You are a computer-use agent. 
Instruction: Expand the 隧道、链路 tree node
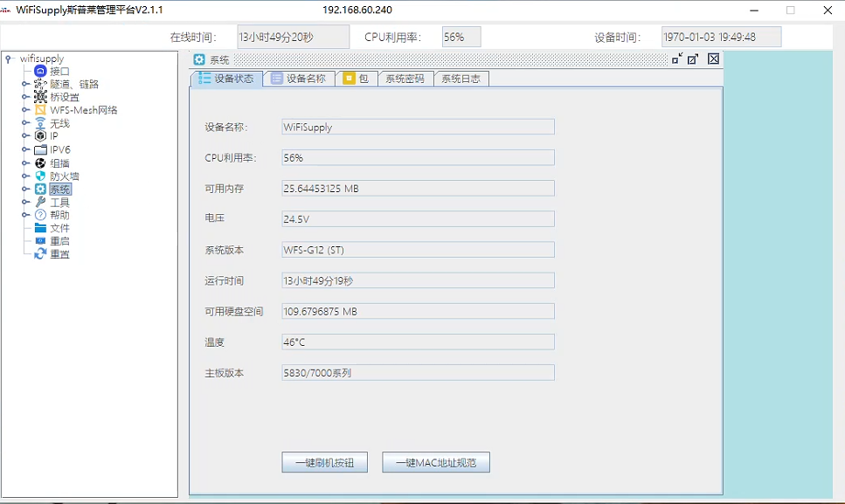coord(25,84)
